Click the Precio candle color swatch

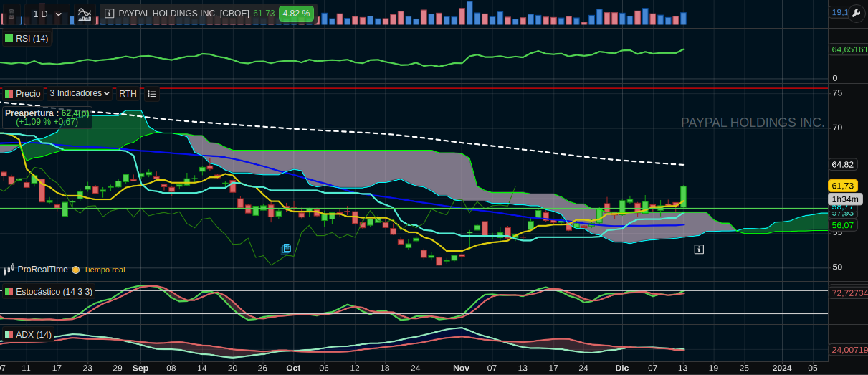click(9, 93)
